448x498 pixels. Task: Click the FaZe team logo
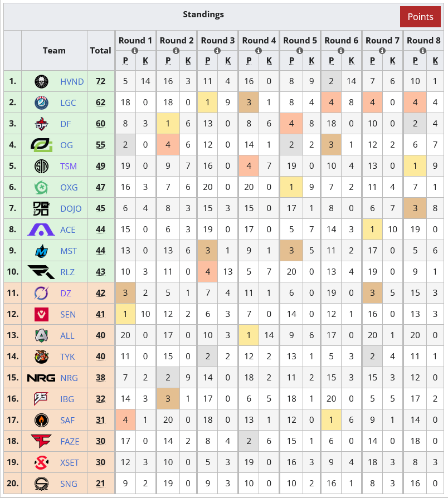(42, 442)
